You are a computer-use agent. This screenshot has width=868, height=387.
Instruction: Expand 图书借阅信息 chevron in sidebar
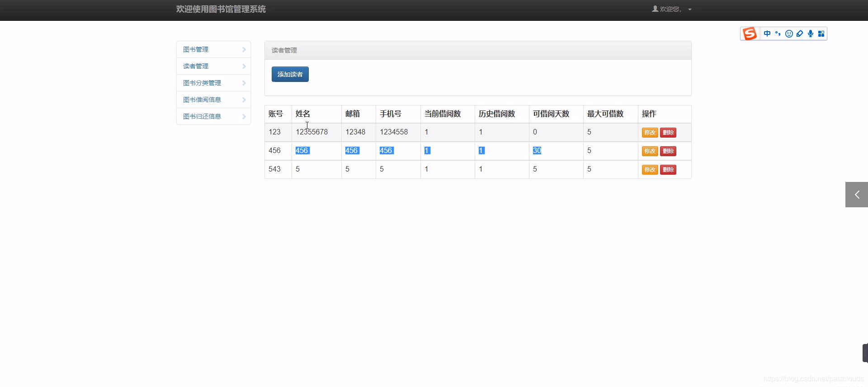(x=244, y=100)
